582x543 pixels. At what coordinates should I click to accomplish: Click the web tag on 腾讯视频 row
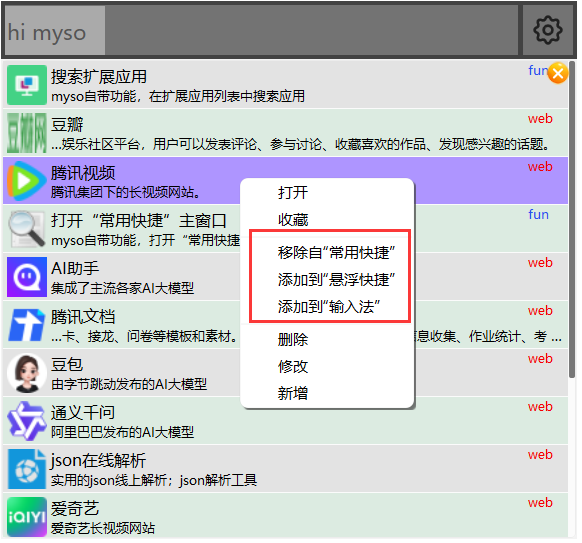click(x=540, y=167)
